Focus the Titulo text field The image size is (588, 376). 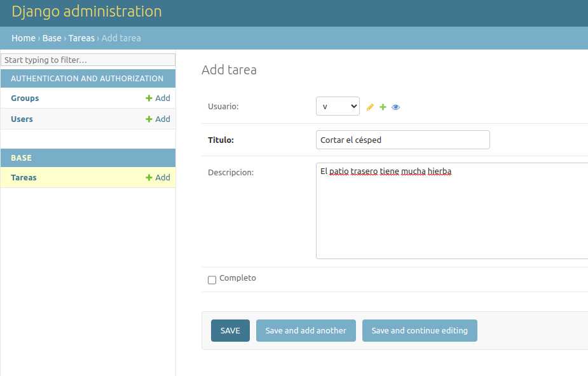tap(402, 140)
